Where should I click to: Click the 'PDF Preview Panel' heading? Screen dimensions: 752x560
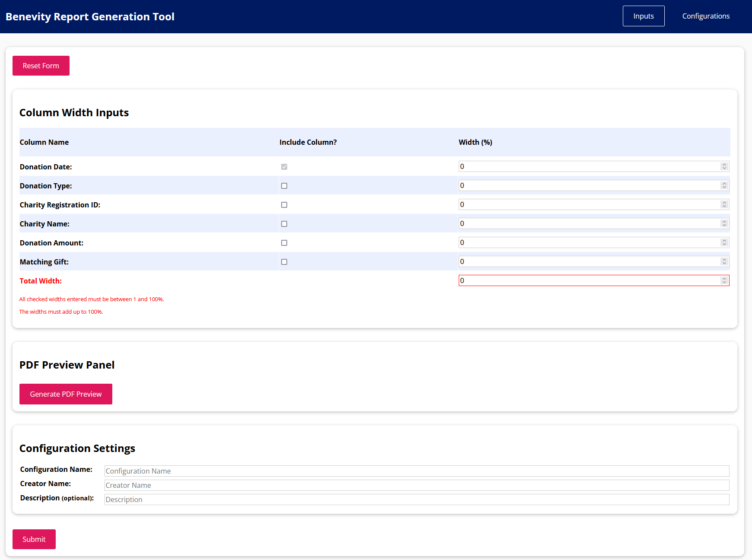click(x=67, y=365)
